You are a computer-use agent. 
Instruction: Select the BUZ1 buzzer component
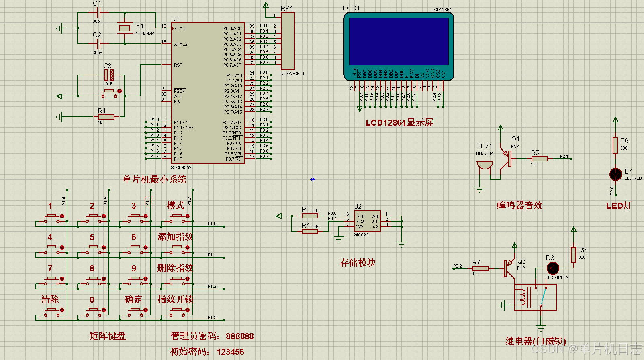point(484,165)
